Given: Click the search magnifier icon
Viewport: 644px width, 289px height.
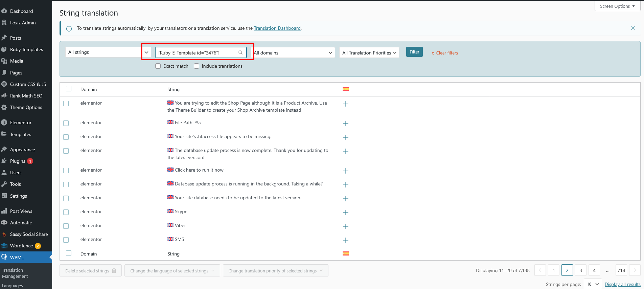Looking at the screenshot, I should click(240, 52).
